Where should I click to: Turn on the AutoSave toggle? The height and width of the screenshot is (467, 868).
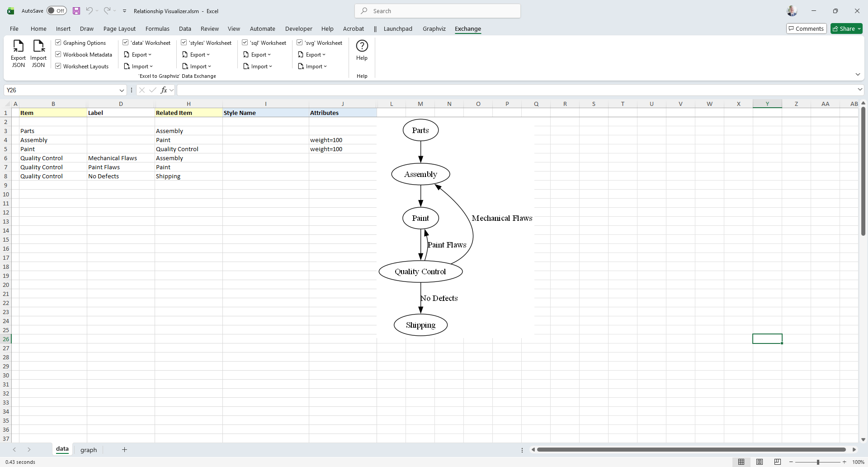57,11
